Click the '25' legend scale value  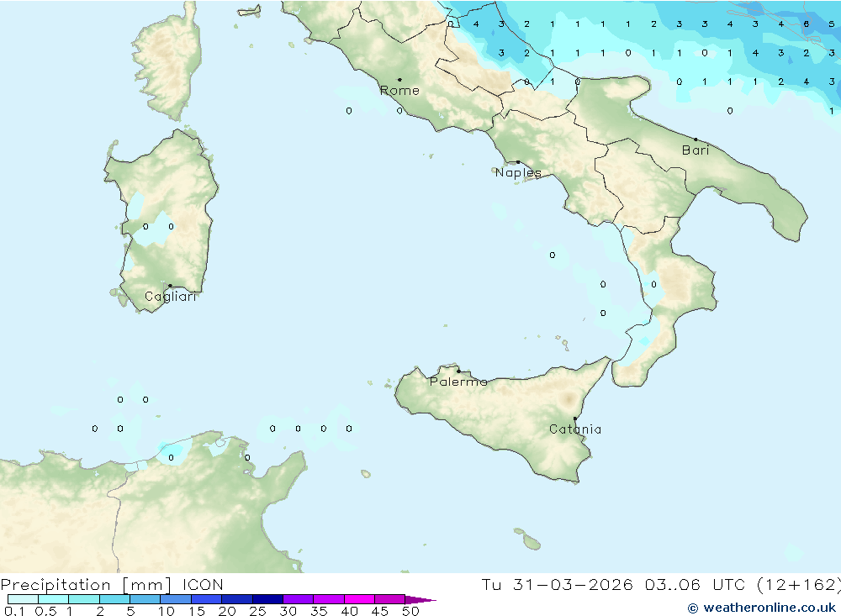coord(257,611)
